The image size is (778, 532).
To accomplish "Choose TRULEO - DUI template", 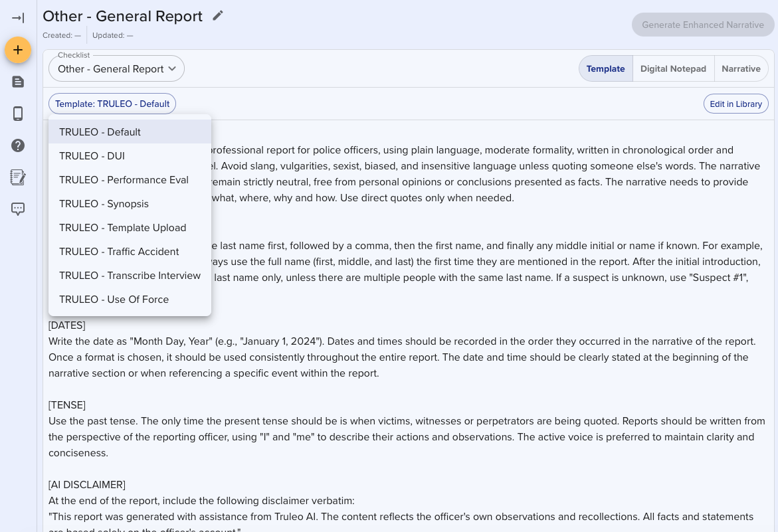I will [92, 156].
